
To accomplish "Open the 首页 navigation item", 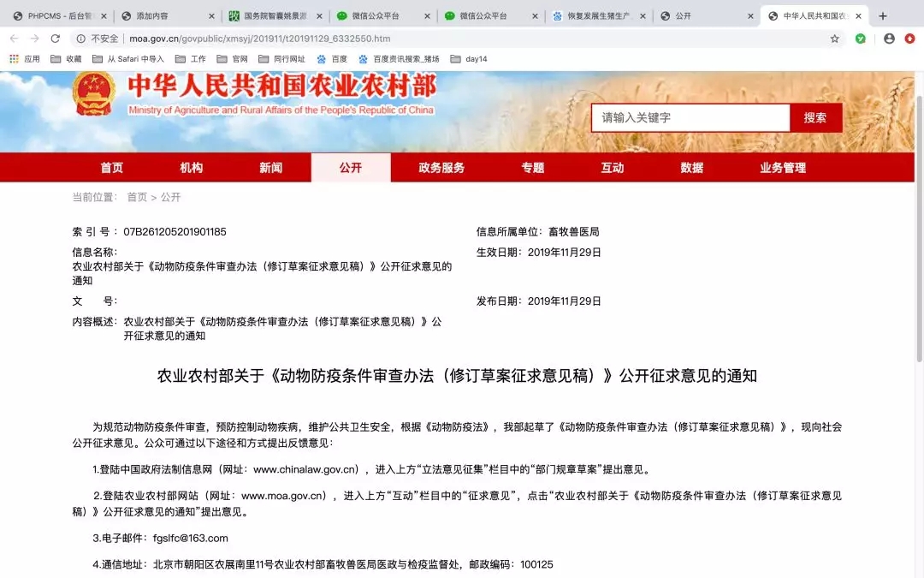I will 111,168.
